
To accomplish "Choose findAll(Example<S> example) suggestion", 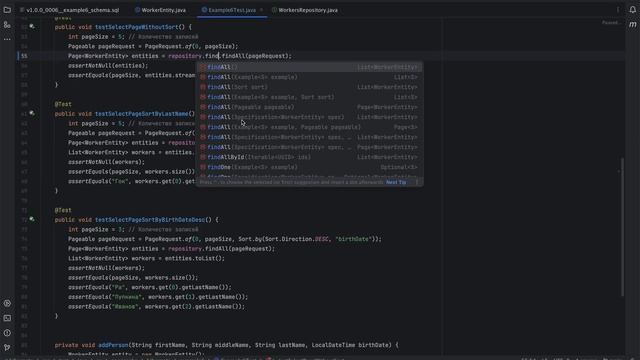I will pyautogui.click(x=309, y=77).
